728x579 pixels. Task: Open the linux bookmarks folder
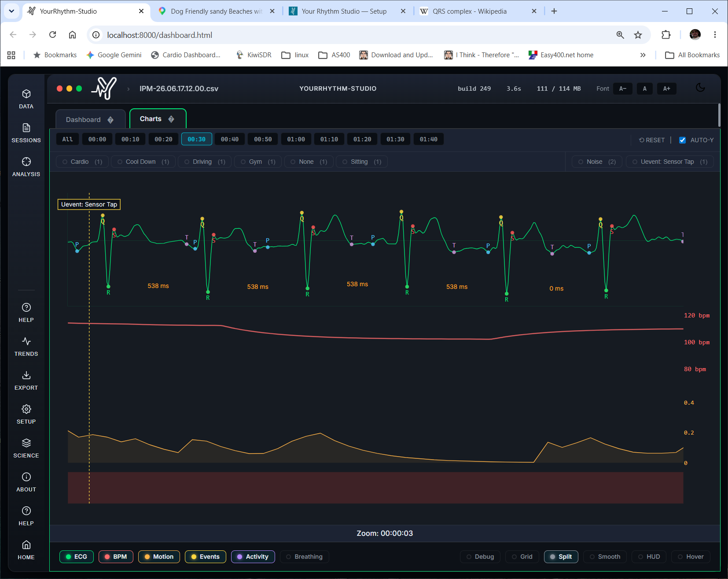tap(295, 55)
